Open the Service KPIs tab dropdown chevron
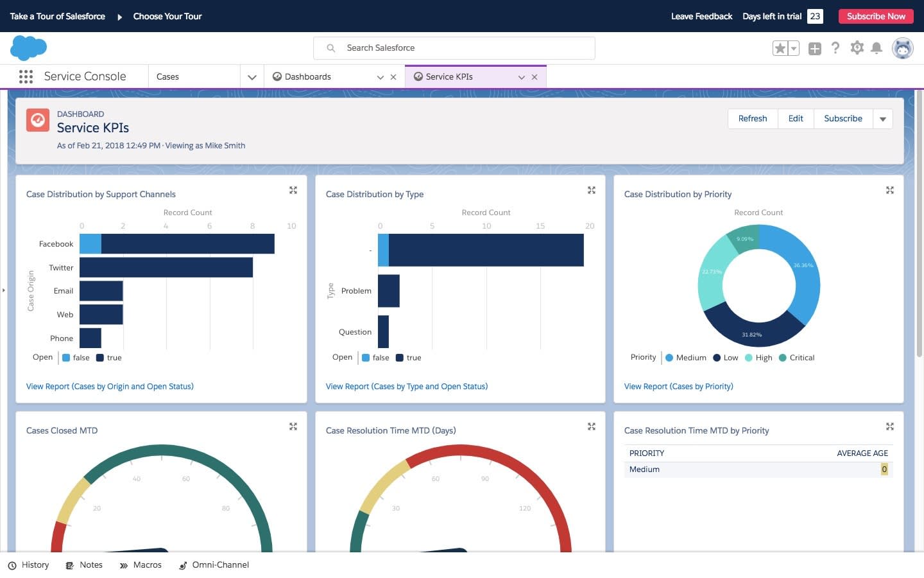This screenshot has width=924, height=578. [522, 77]
